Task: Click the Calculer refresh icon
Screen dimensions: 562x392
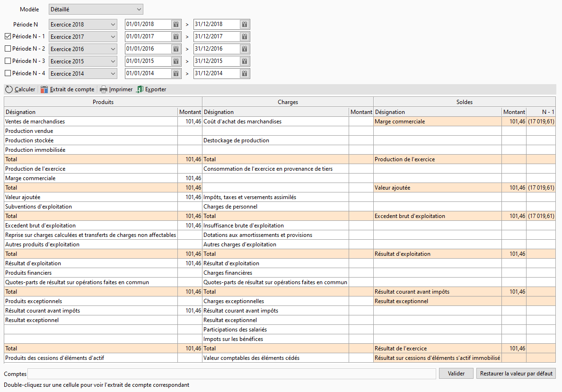Action: 9,89
